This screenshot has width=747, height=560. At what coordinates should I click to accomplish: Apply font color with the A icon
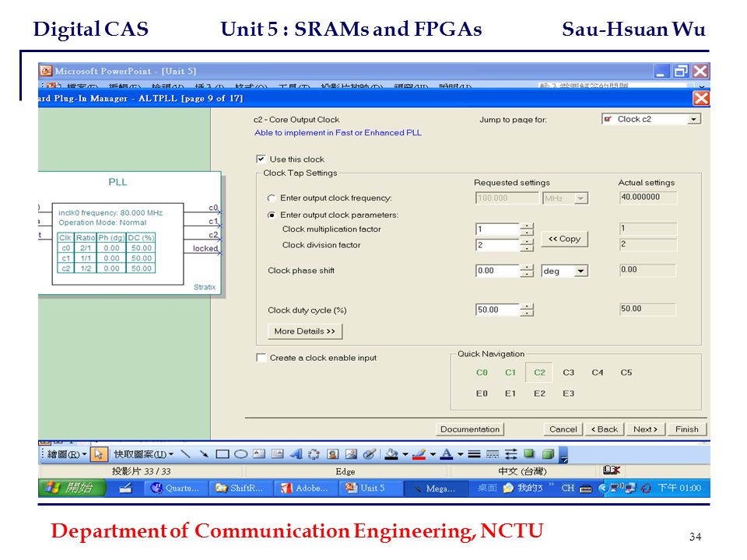coord(447,453)
